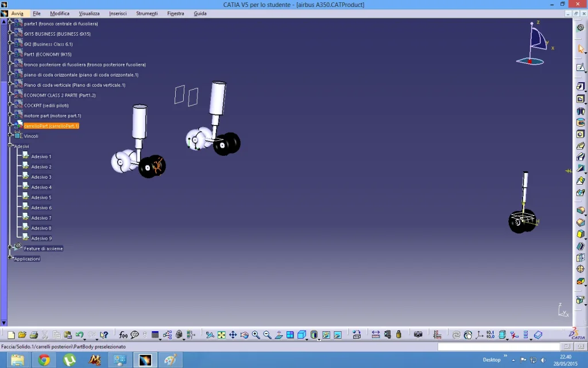The height and width of the screenshot is (368, 588).
Task: Select the Pad tool in right toolbar
Action: tap(581, 86)
